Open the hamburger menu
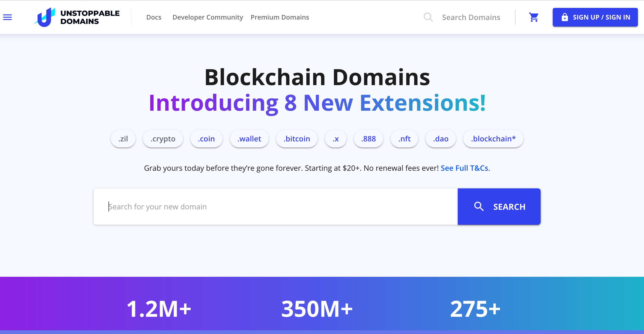Viewport: 644px width, 334px height. [7, 17]
